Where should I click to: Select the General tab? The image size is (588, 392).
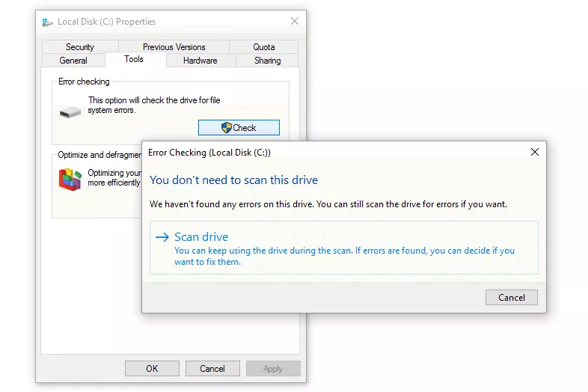point(73,61)
